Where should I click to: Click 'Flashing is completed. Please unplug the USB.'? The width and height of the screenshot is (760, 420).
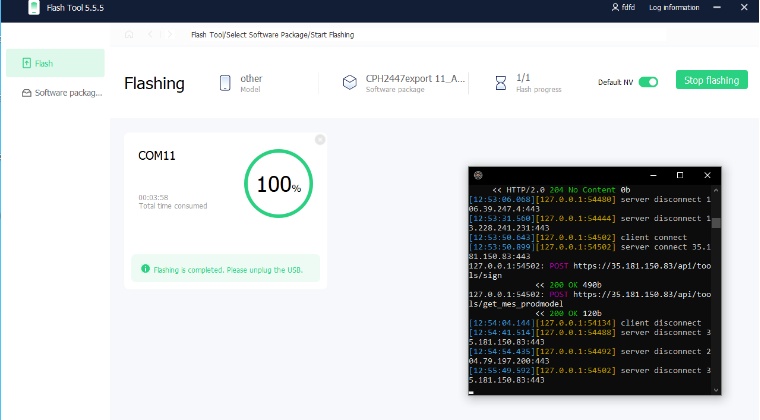[x=228, y=270]
